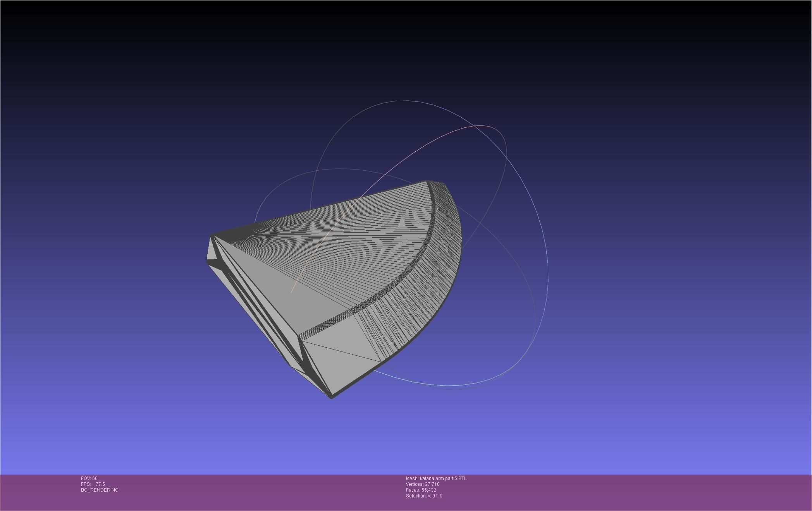Viewport: 812px width, 511px height.
Task: Click the BO_RENDERING status label
Action: [100, 490]
